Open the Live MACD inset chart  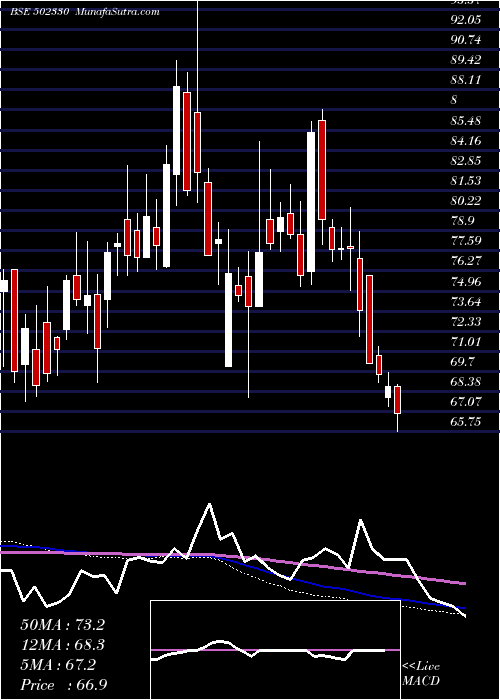point(275,650)
